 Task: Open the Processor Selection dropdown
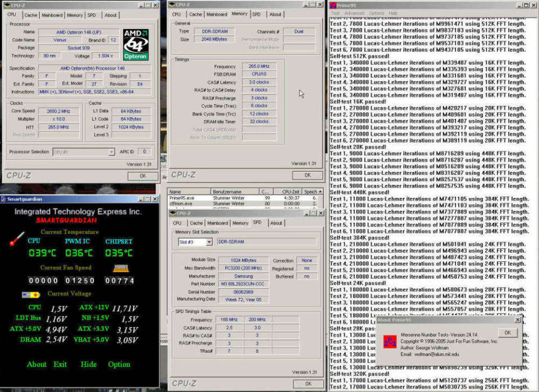point(111,152)
